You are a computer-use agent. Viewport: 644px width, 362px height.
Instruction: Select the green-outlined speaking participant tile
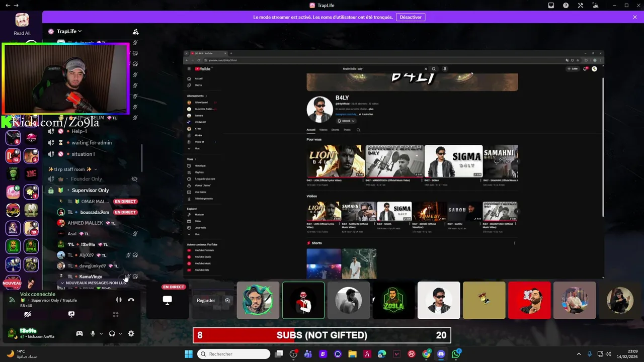(303, 300)
